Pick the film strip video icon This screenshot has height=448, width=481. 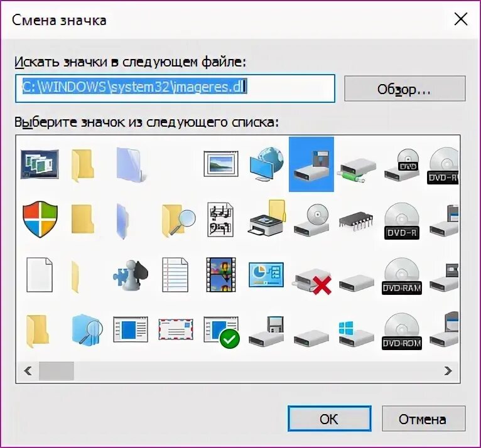221,275
